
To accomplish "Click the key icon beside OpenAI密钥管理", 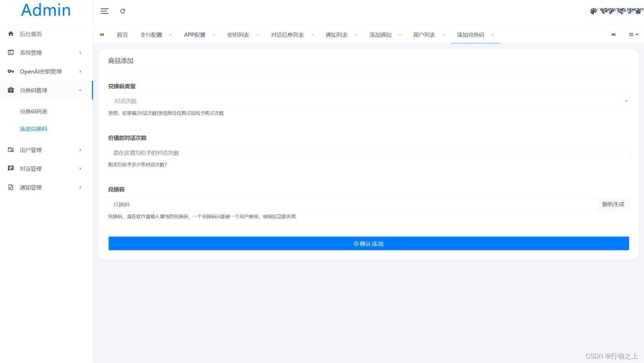I will point(11,71).
